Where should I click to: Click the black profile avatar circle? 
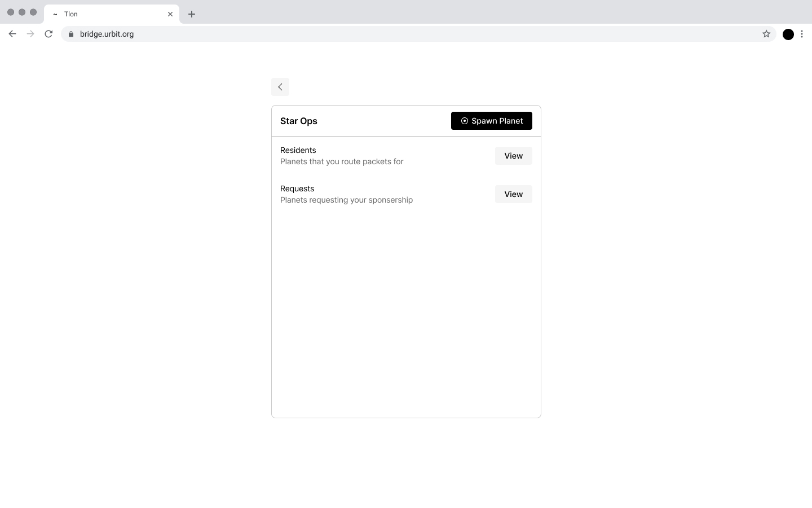pyautogui.click(x=788, y=34)
